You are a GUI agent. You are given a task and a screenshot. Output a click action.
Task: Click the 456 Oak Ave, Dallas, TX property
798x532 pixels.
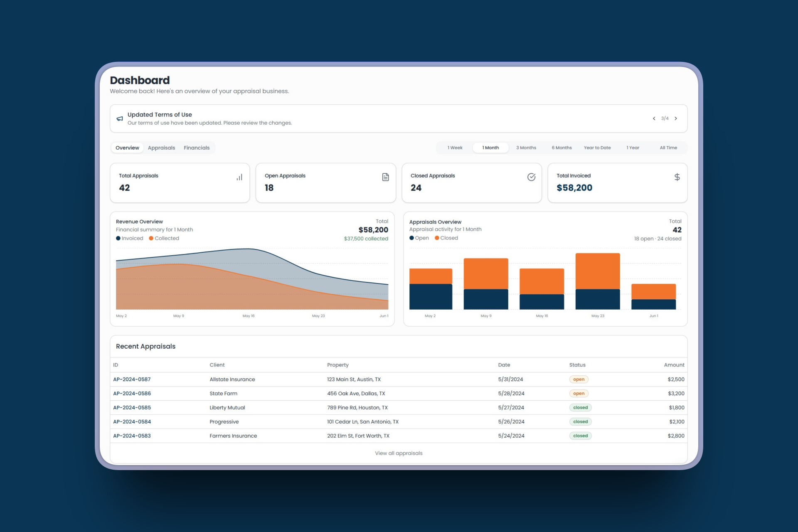(356, 393)
